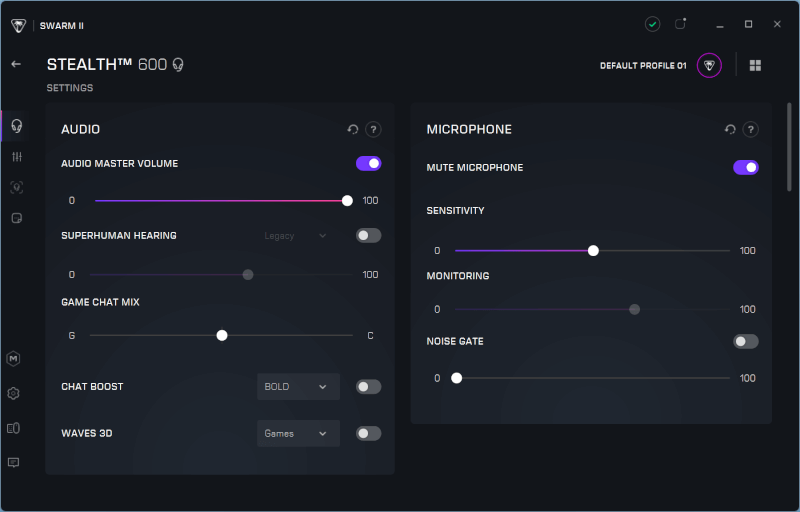
Task: Click the Monitoring slider handle
Action: pos(634,309)
